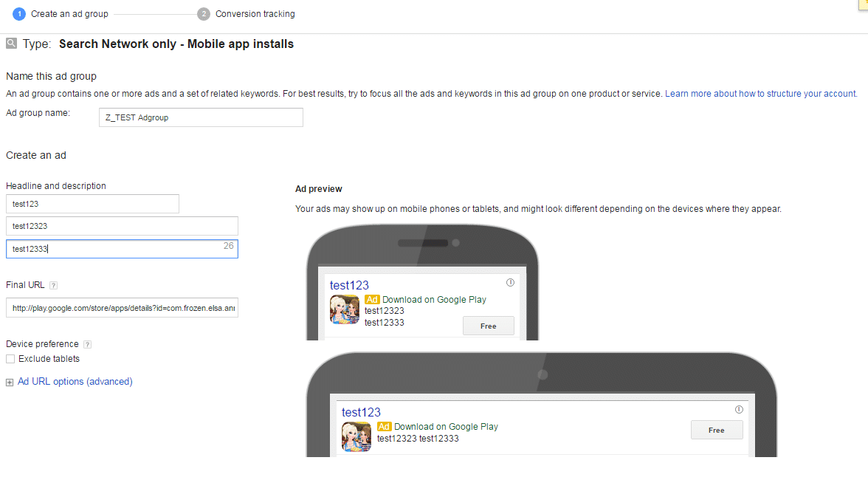Image resolution: width=868 pixels, height=480 pixels.
Task: Click the Final URL help question icon
Action: (x=54, y=286)
